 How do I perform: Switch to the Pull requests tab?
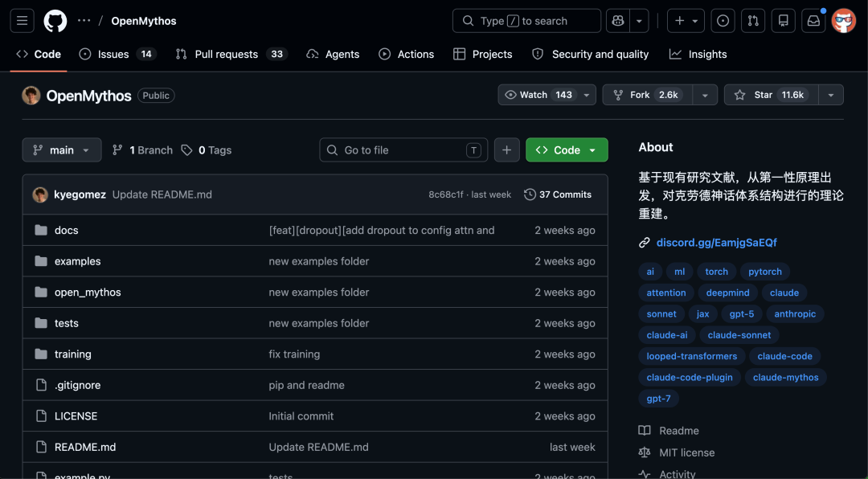231,55
